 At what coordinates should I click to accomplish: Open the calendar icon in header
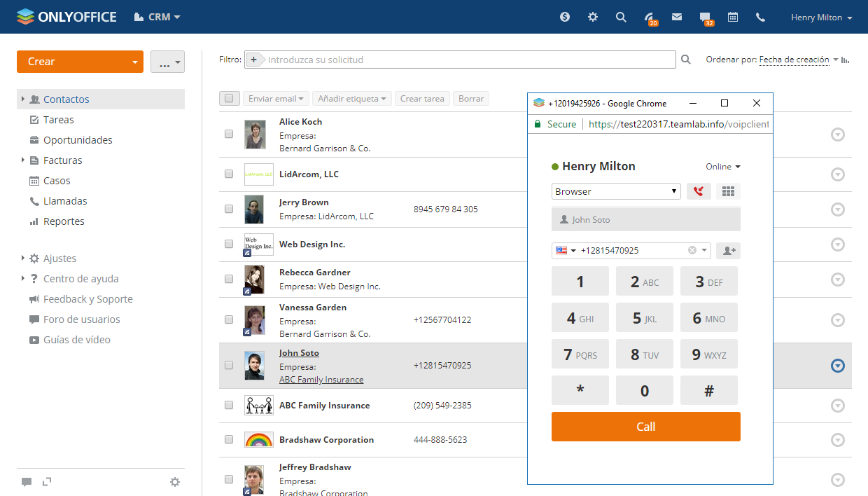tap(733, 18)
